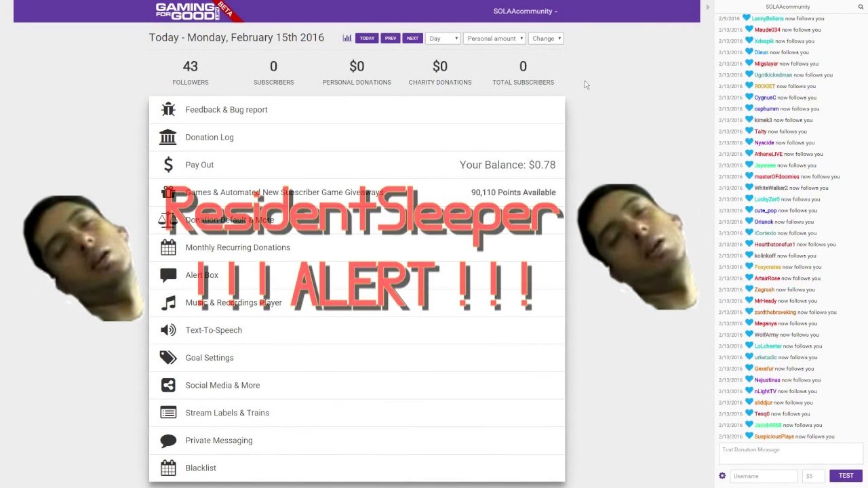Click the Username input field

[764, 476]
